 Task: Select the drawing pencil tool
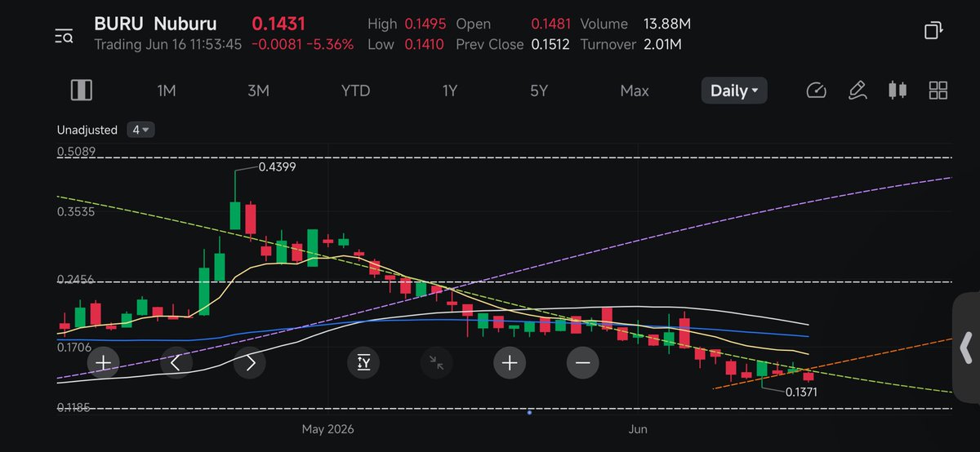(x=857, y=91)
